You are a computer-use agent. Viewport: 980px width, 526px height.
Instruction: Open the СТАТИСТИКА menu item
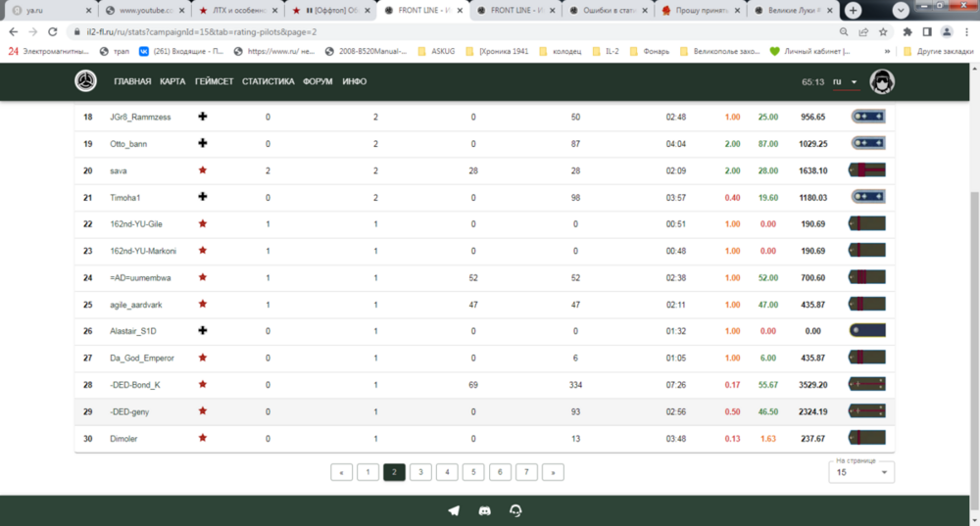pos(268,81)
